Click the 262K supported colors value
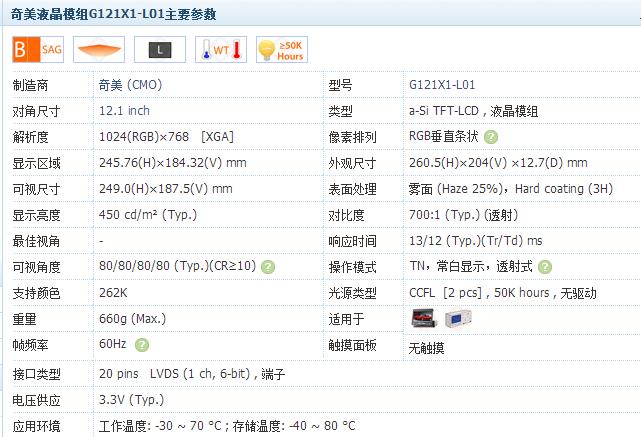 [113, 293]
